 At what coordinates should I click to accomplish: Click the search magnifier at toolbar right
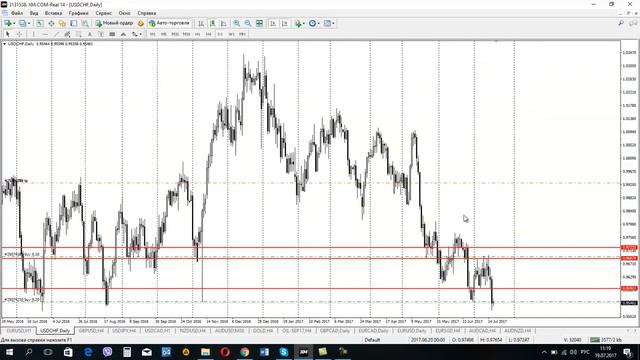[x=621, y=23]
